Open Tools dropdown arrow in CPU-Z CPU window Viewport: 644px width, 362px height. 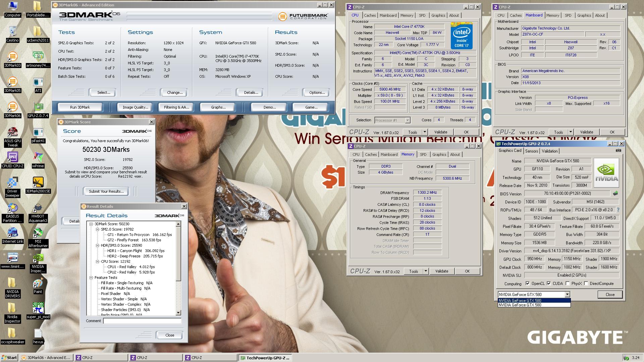pyautogui.click(x=425, y=132)
